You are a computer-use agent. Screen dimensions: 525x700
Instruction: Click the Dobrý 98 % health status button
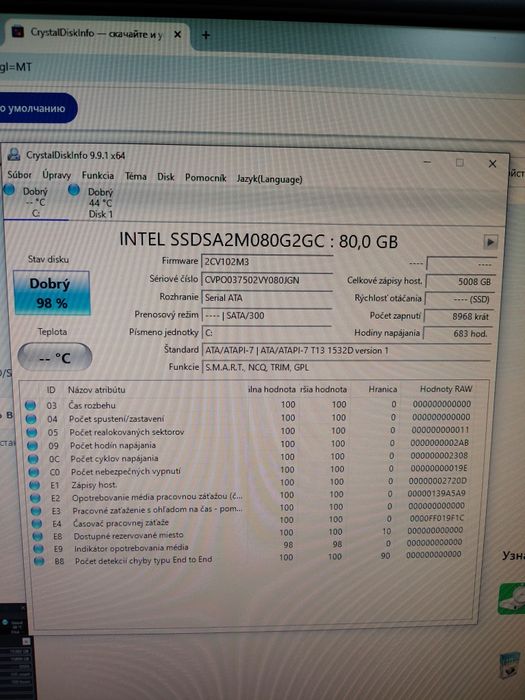coord(52,293)
